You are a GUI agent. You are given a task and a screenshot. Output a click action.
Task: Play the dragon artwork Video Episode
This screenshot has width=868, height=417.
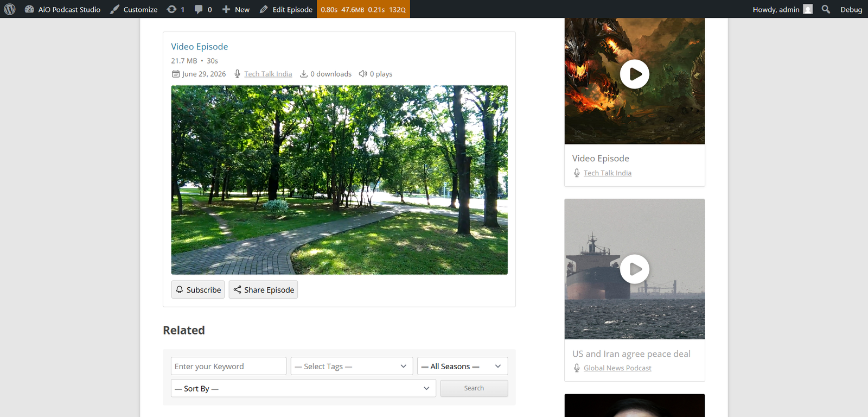pyautogui.click(x=635, y=74)
